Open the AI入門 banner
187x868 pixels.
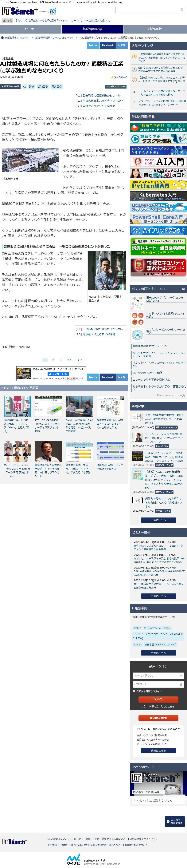click(x=158, y=162)
